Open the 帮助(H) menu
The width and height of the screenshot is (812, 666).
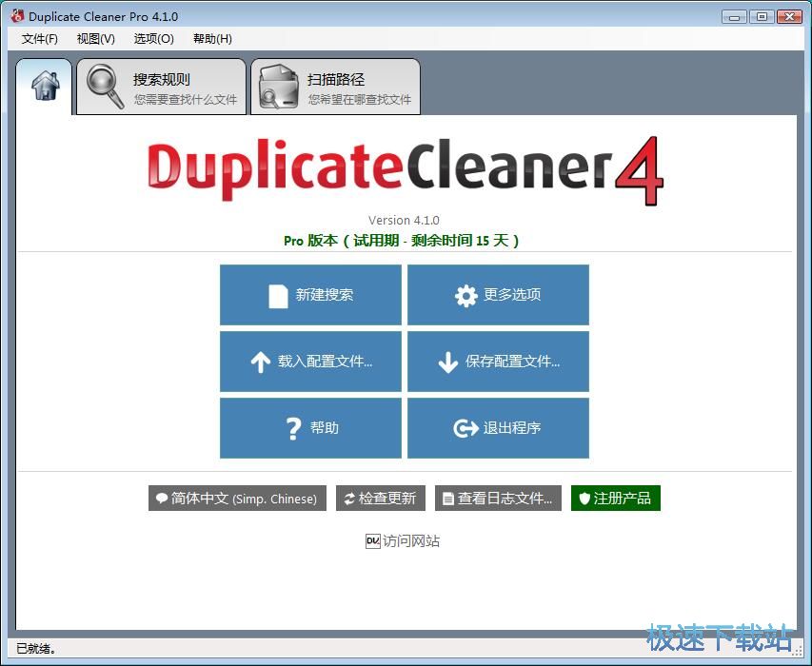(212, 39)
